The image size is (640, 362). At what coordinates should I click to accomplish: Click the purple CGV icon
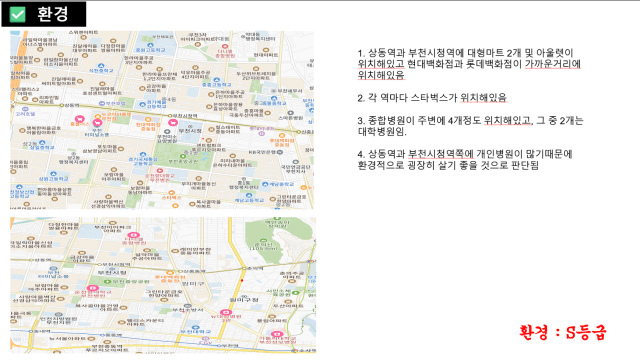click(x=205, y=338)
